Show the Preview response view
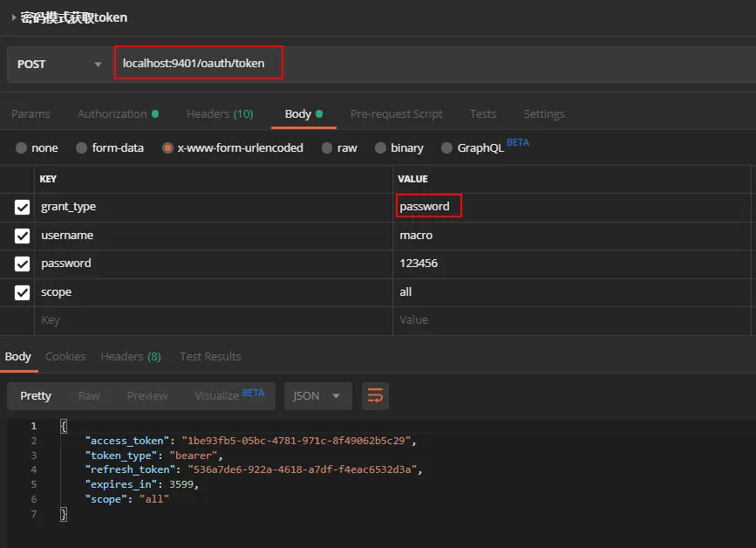This screenshot has height=548, width=756. tap(147, 396)
